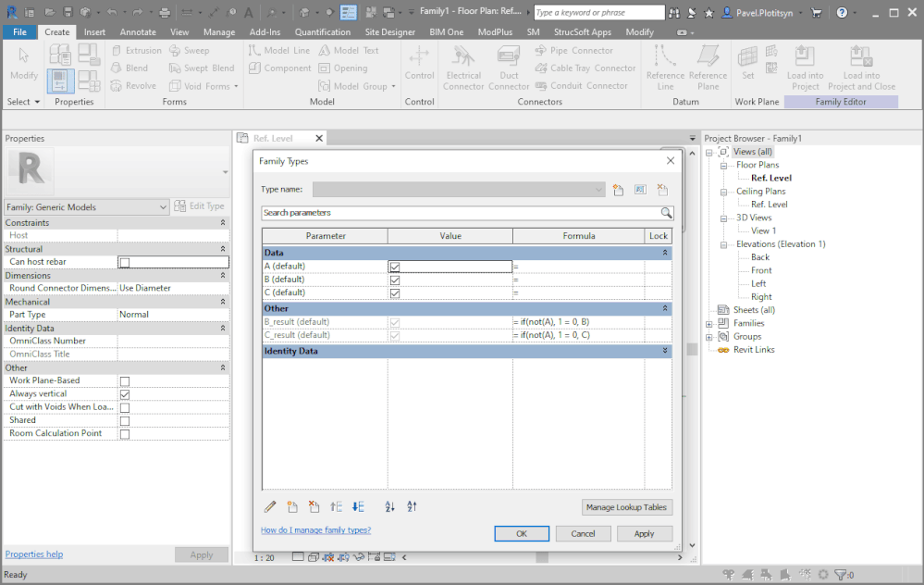
Task: Click Apply in the Family Types dialog
Action: tap(644, 534)
